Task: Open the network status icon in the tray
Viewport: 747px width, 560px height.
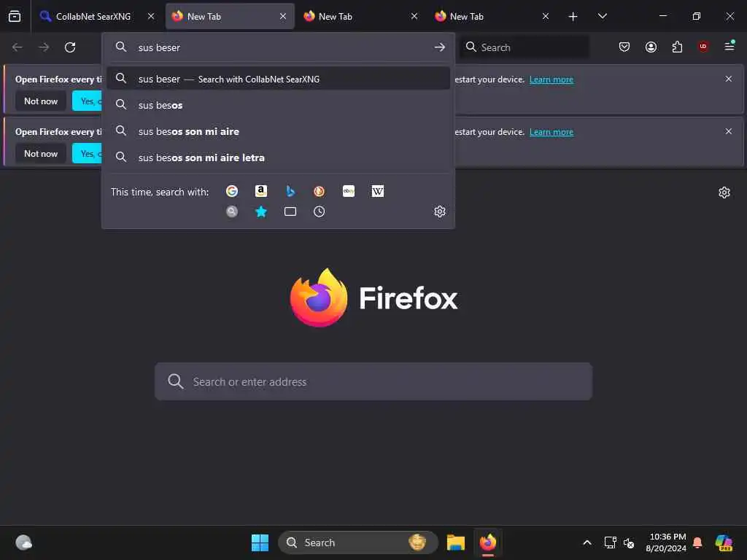Action: tap(611, 542)
